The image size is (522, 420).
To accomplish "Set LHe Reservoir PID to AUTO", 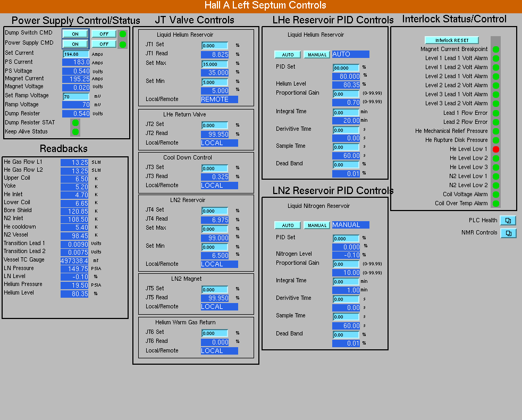I will (x=288, y=55).
